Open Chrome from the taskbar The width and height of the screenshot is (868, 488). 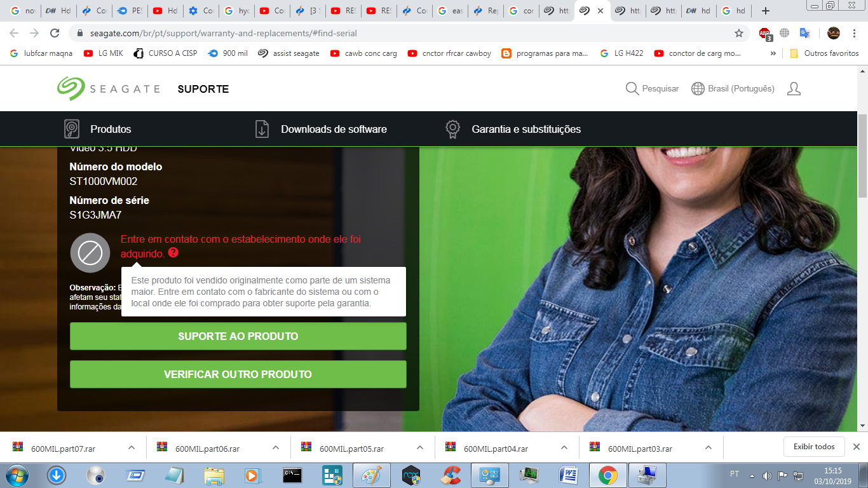608,475
